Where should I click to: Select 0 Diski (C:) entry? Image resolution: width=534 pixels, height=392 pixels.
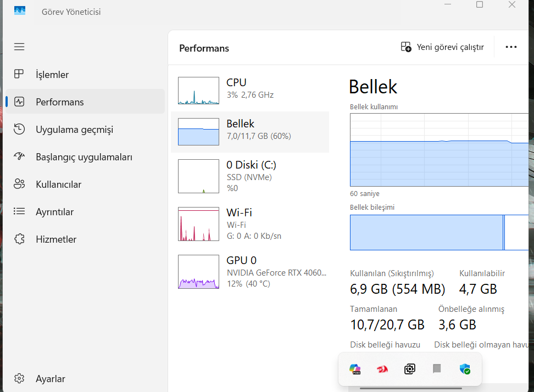(250, 176)
